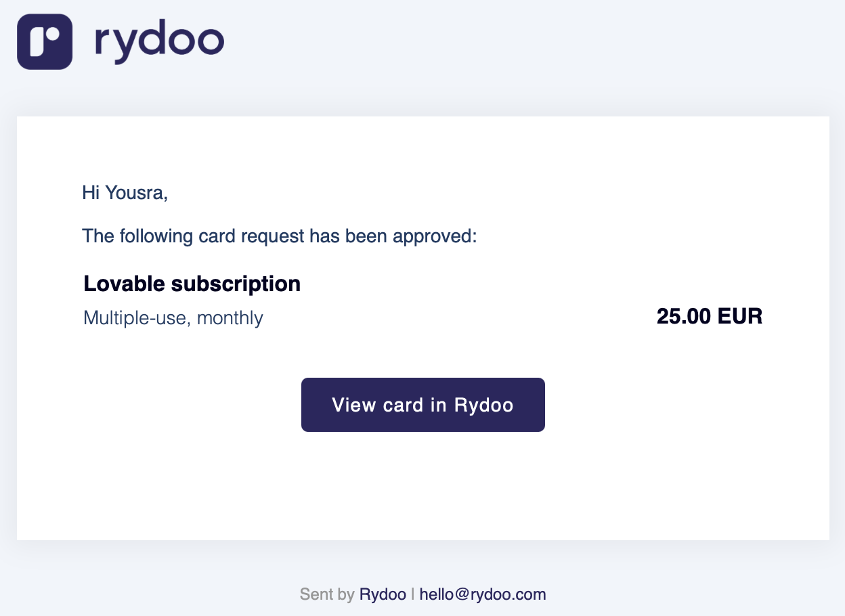Click the EUR currency label

(x=740, y=316)
